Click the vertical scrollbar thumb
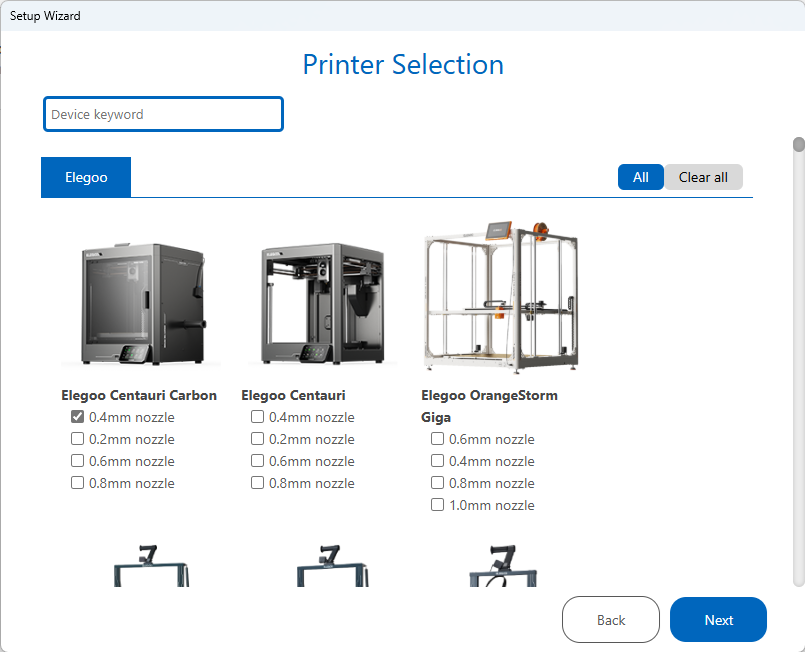This screenshot has width=805, height=652. tap(798, 144)
